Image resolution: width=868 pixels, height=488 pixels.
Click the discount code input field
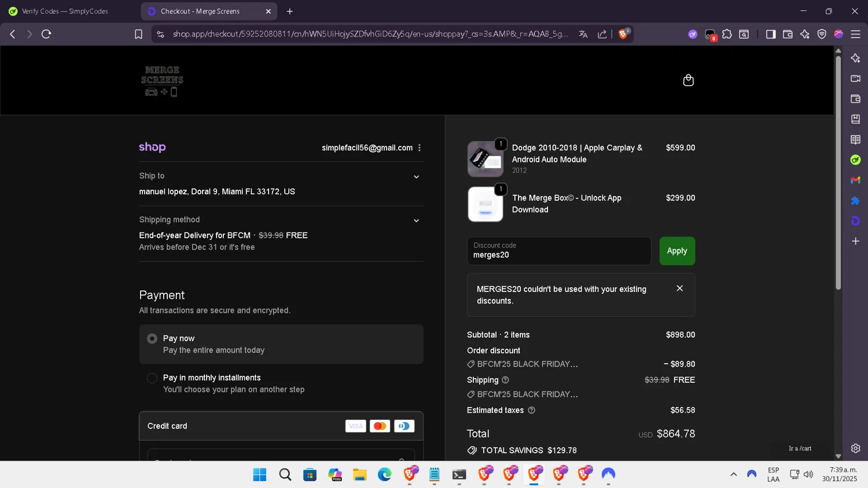(x=559, y=251)
